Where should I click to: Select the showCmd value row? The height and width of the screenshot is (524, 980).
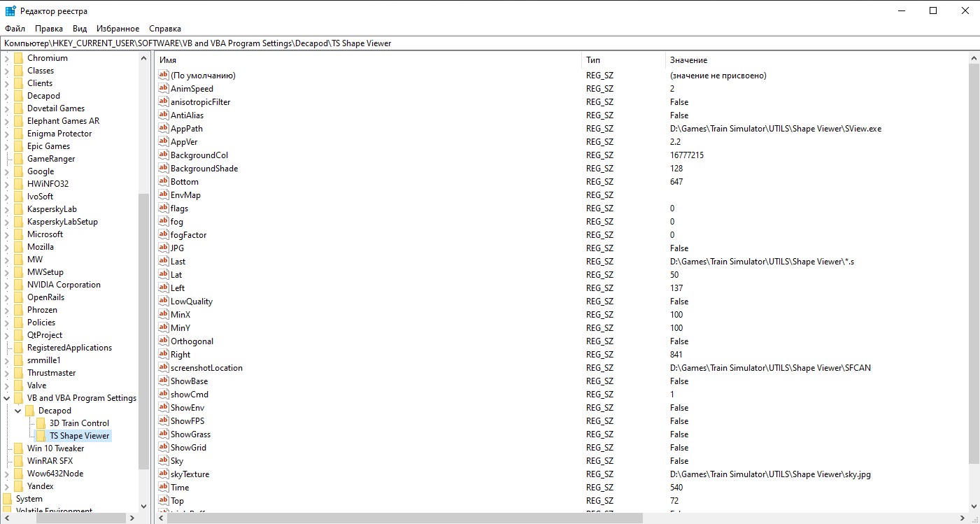561,395
